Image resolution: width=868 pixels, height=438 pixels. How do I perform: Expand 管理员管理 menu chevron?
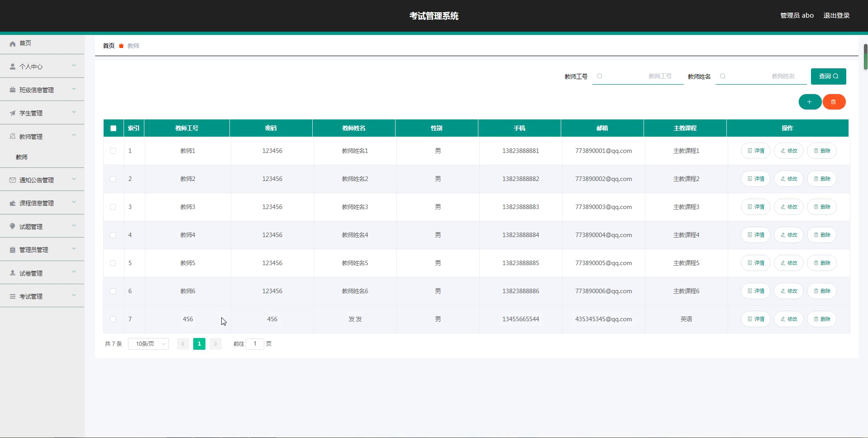coord(74,249)
